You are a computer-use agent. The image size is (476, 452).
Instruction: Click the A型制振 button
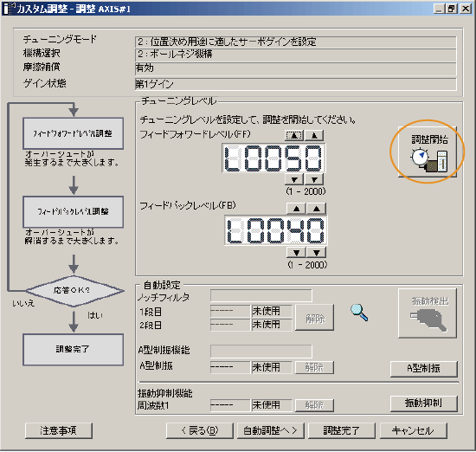424,369
